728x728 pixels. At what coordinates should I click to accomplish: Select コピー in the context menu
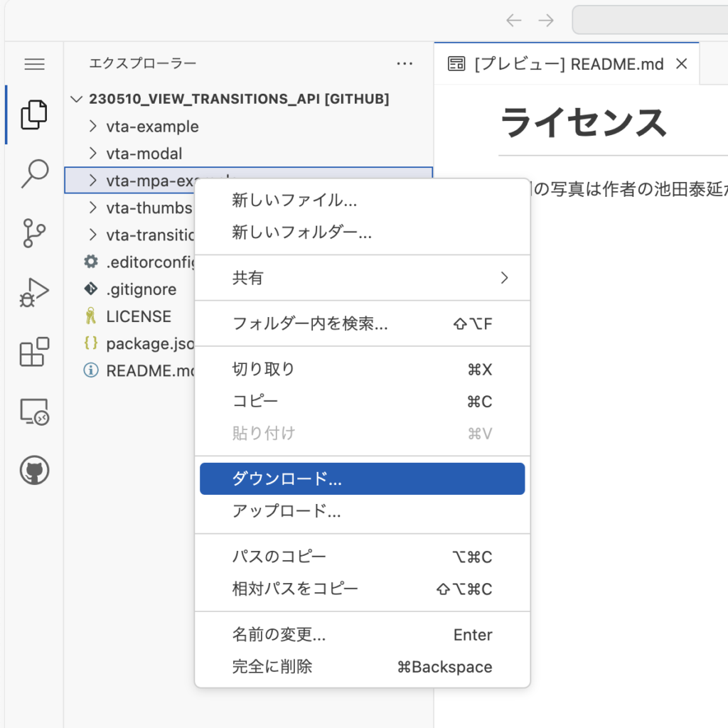point(362,401)
